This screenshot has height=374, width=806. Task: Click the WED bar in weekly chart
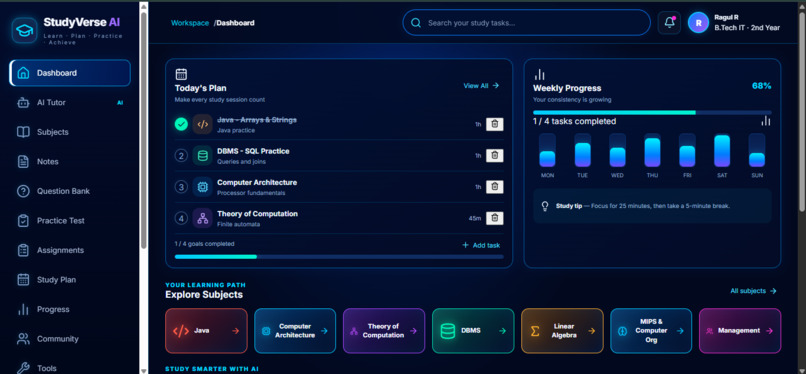pyautogui.click(x=617, y=151)
